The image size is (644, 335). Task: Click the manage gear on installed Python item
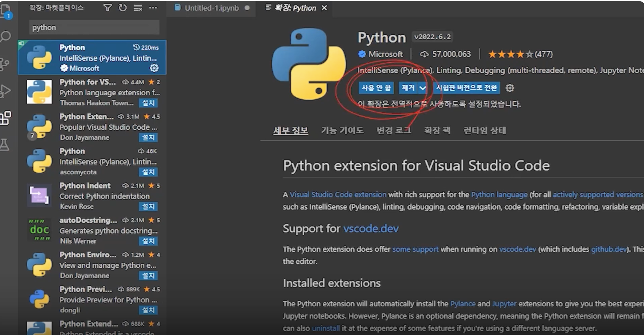click(x=154, y=68)
